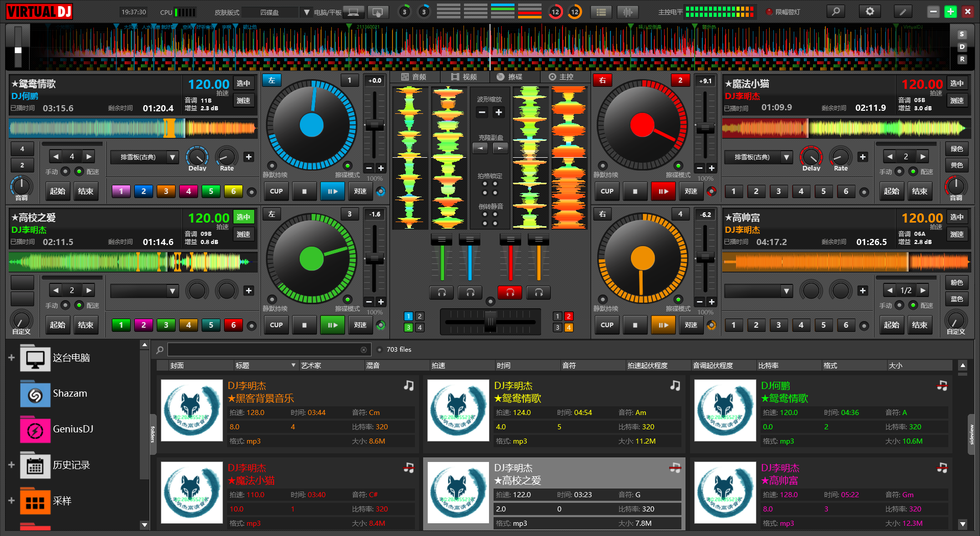
Task: Toggle crossfader assign 2 on right side
Action: pos(569,316)
